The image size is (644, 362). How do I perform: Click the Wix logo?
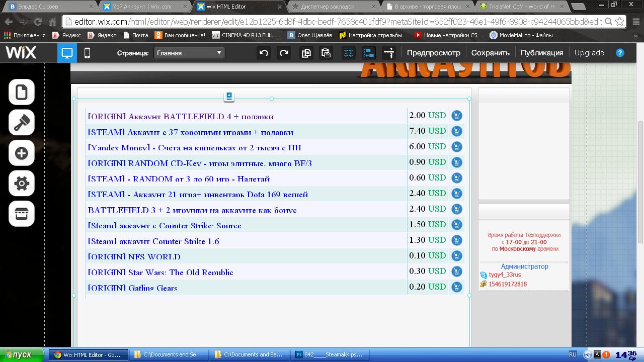pos(21,52)
